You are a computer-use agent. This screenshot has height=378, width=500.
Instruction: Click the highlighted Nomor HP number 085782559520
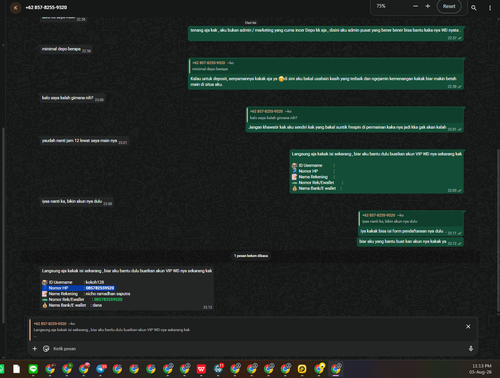pos(100,288)
